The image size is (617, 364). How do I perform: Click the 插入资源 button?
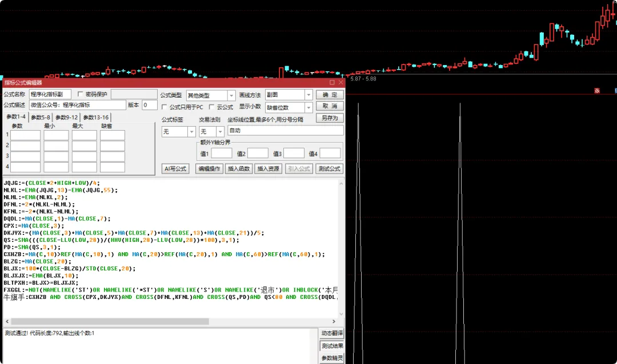click(x=269, y=169)
